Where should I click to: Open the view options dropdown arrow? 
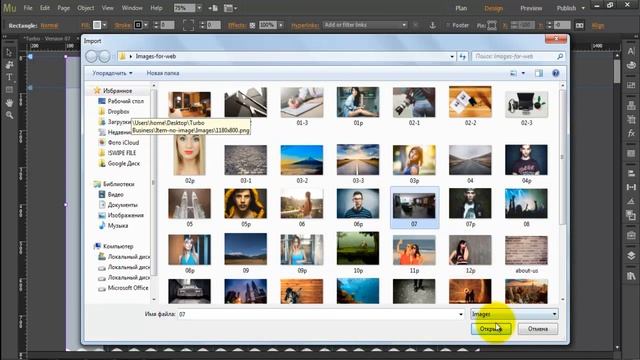tap(523, 73)
